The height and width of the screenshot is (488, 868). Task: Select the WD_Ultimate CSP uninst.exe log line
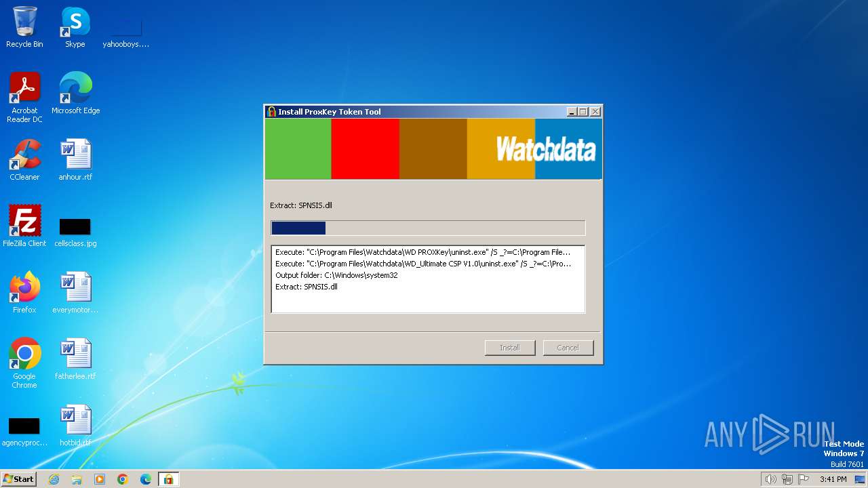click(423, 264)
